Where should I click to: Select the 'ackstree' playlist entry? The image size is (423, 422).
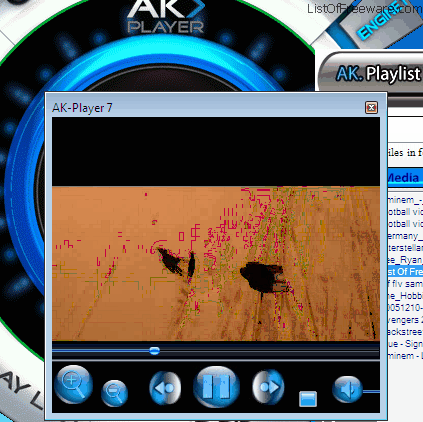(405, 332)
